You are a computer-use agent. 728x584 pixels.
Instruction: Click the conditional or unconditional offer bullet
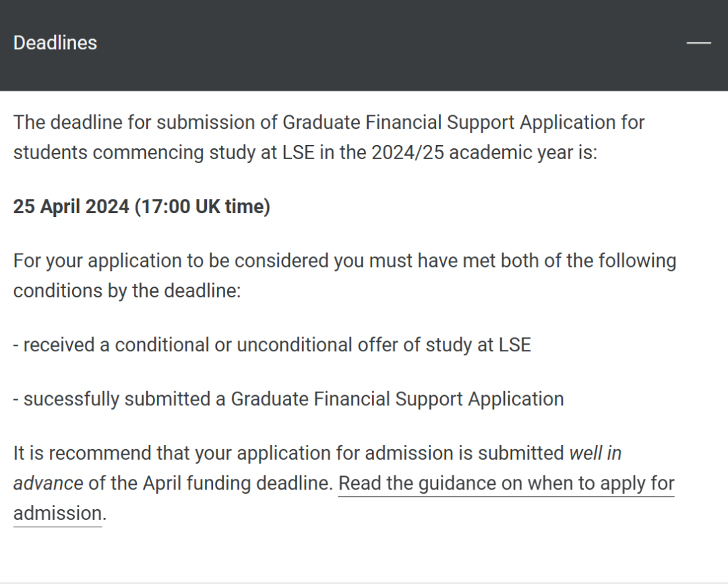pyautogui.click(x=272, y=345)
